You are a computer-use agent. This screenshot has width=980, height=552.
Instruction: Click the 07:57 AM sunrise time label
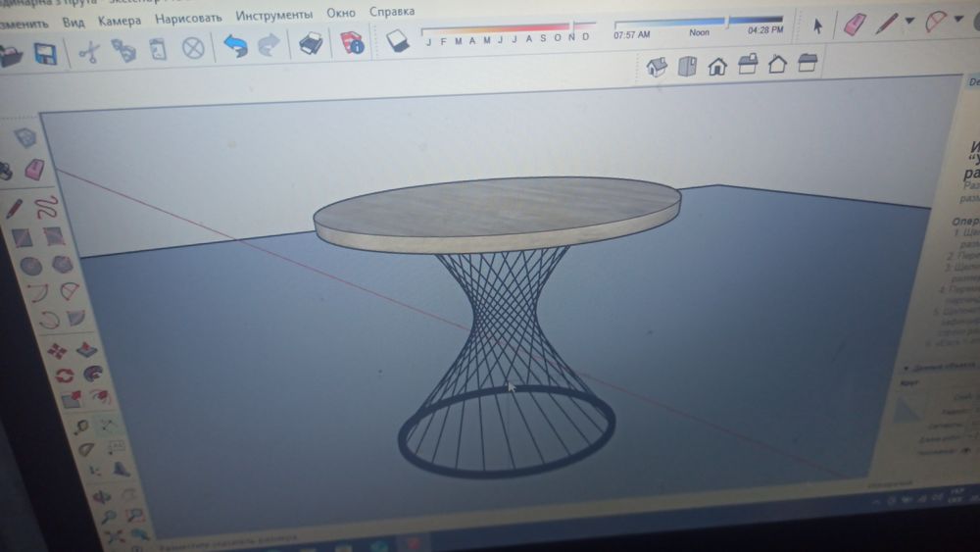click(631, 35)
